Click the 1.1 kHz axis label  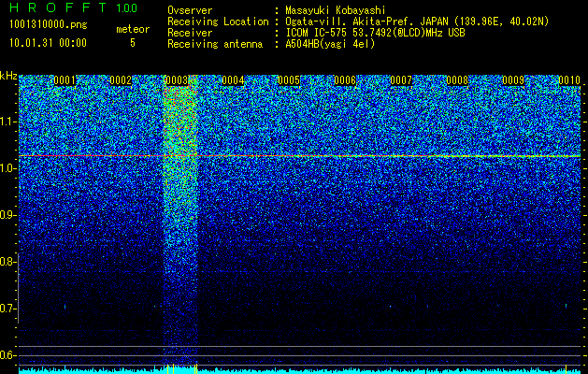tap(7, 122)
